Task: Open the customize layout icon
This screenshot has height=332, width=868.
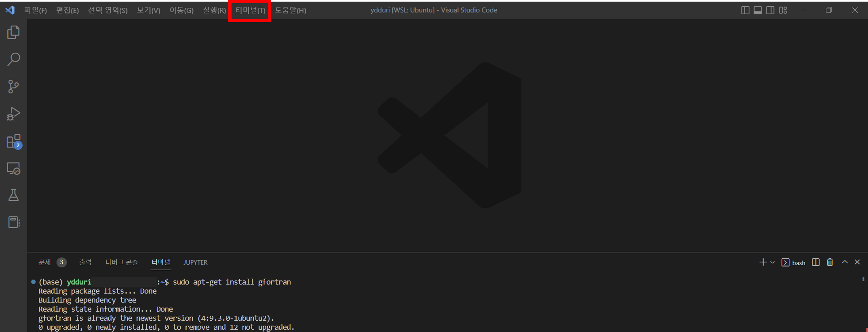Action: [x=783, y=10]
